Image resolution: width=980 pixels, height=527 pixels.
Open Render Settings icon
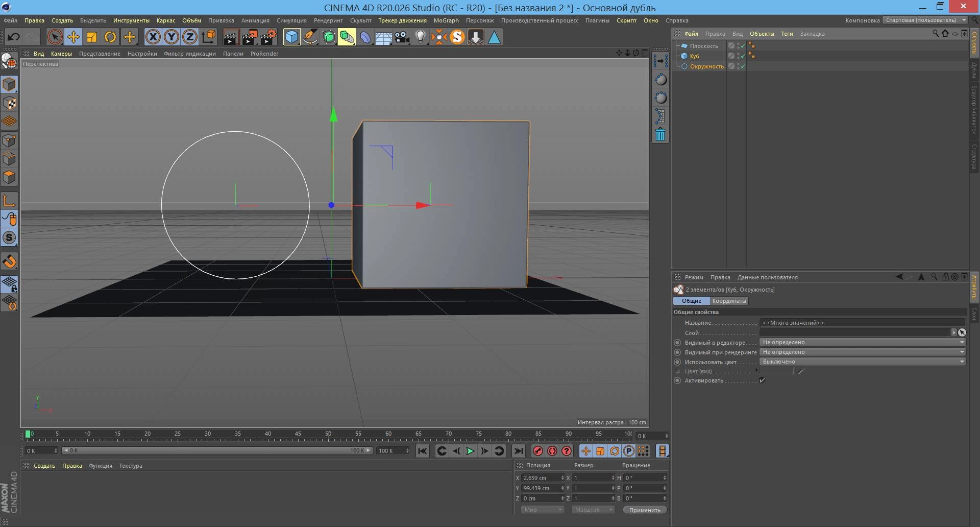(x=268, y=37)
